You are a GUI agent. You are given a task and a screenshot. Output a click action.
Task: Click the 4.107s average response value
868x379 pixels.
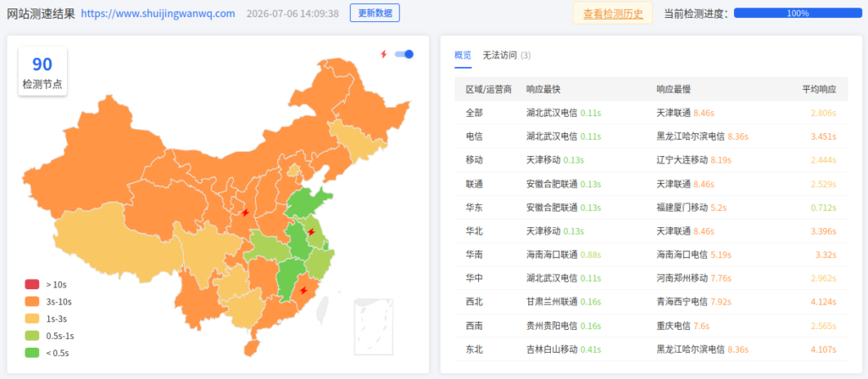823,349
